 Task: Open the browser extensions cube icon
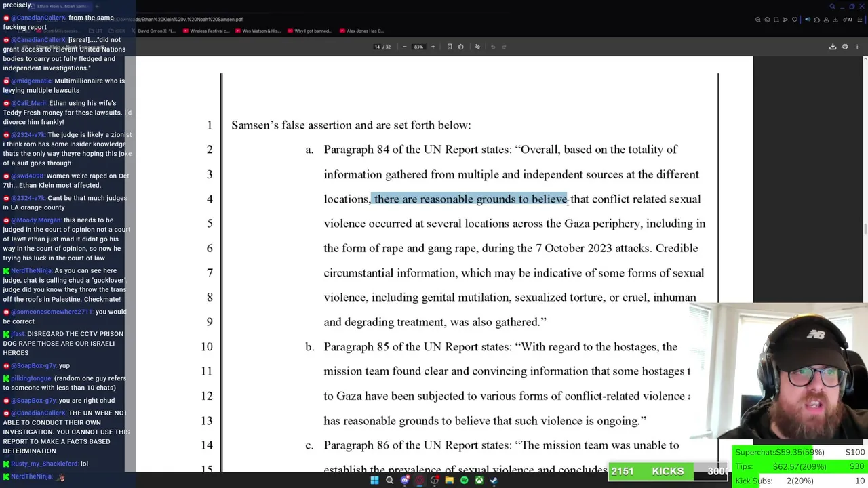[x=817, y=20]
